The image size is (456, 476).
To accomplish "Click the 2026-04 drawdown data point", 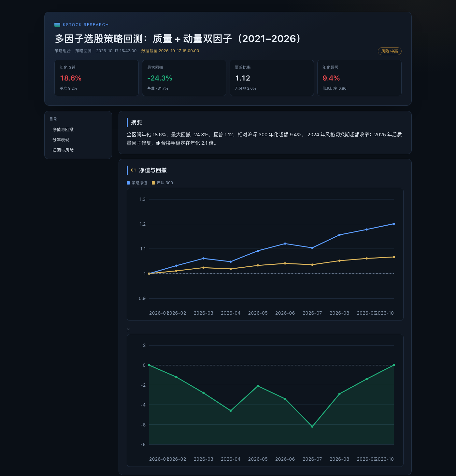I will [x=231, y=411].
